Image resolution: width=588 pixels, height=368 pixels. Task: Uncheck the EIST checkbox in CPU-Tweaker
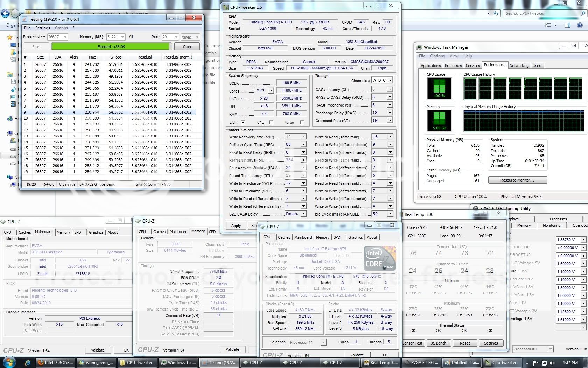[x=243, y=122]
